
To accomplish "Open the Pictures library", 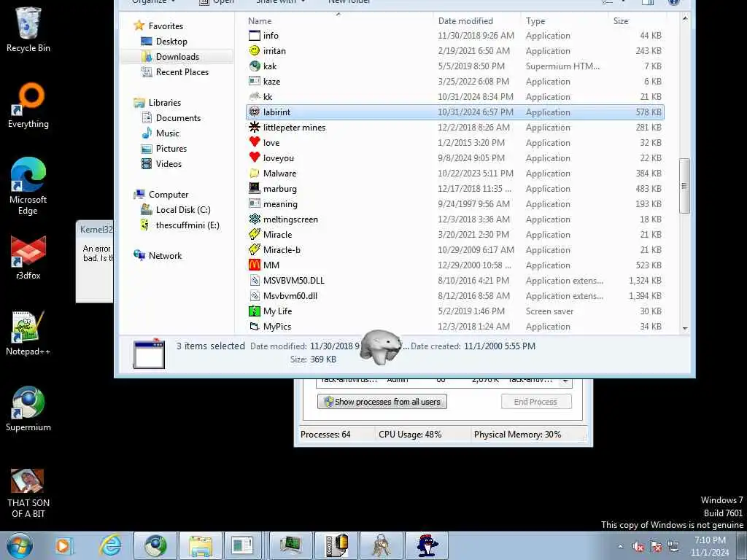I will pos(171,148).
